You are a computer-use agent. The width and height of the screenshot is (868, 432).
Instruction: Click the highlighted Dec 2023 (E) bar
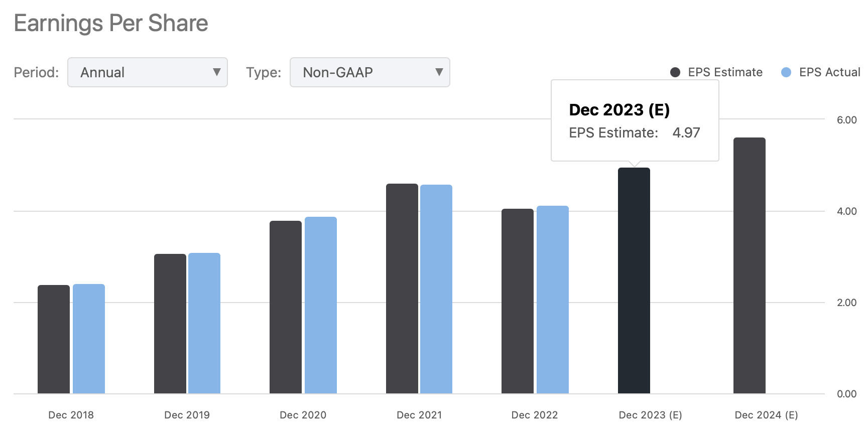[x=634, y=280]
